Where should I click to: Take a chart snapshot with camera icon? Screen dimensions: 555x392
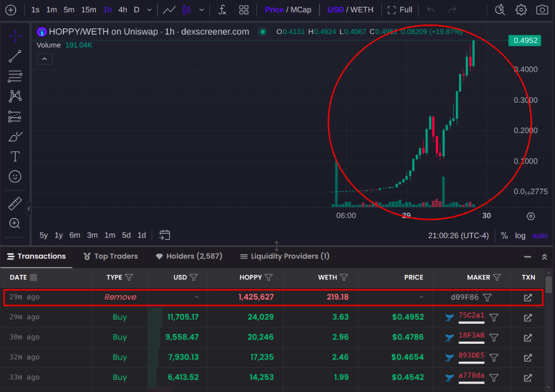click(542, 10)
